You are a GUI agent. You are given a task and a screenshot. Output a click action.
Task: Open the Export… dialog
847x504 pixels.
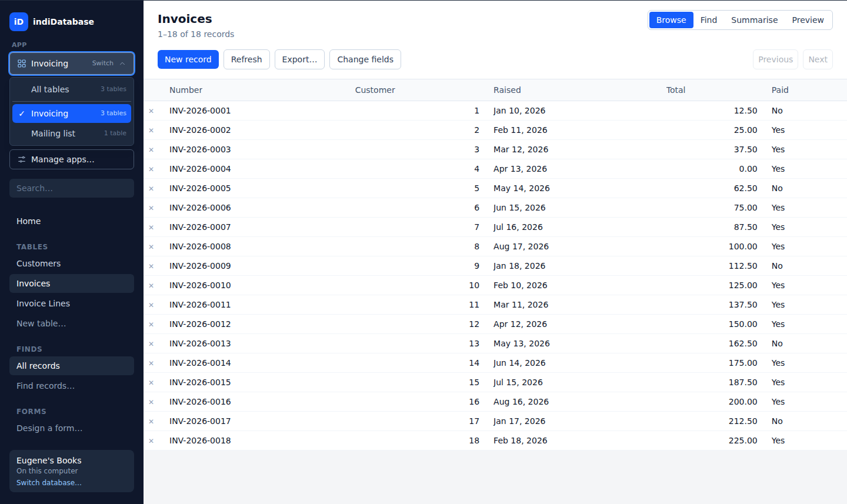(x=299, y=59)
